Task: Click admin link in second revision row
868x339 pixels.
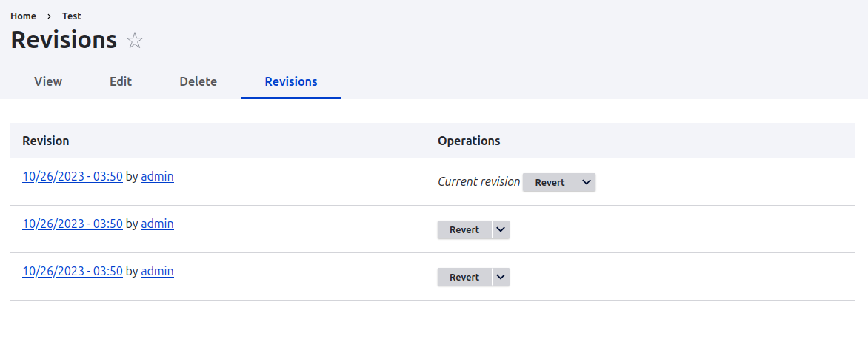Action: [157, 224]
